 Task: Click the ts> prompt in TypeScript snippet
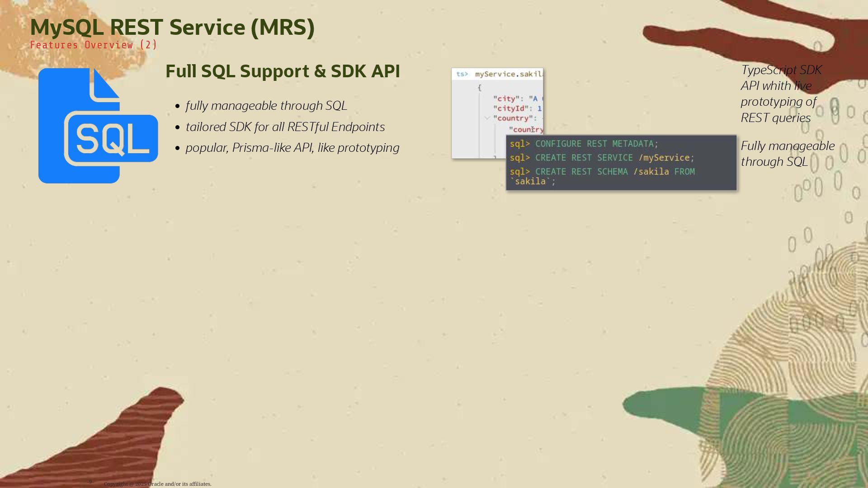point(462,74)
